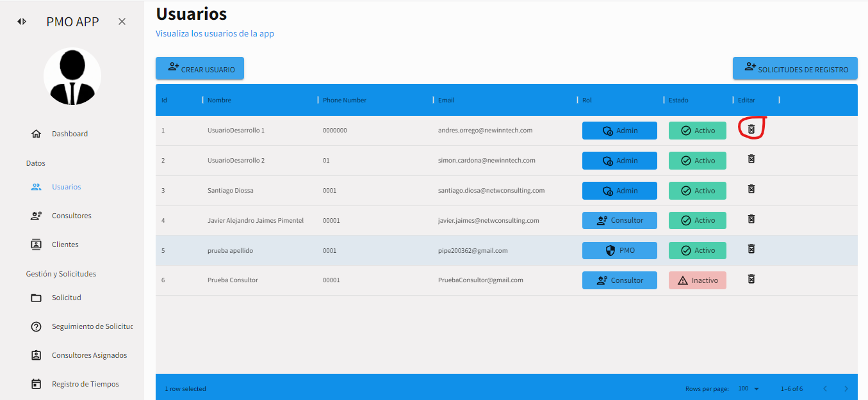Screen dimensions: 868x400
Task: Select email PruebaConsultor@gmail.com
Action: click(x=480, y=280)
